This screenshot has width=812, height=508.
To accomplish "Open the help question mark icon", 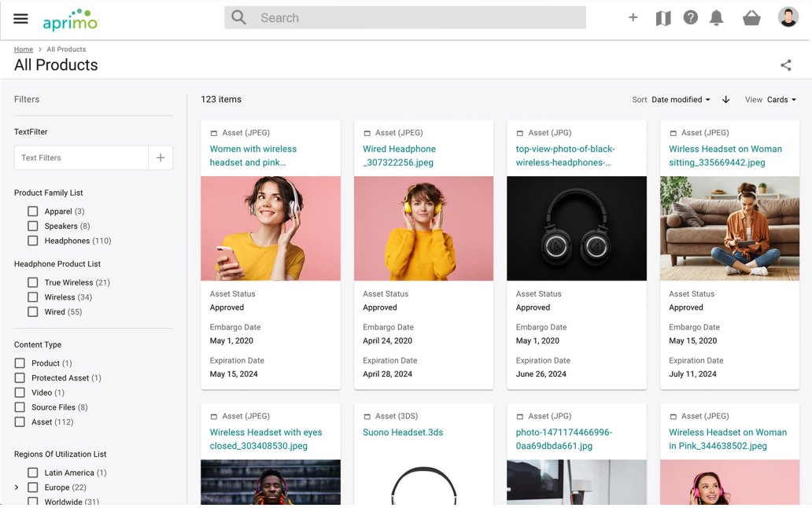I will pos(690,17).
